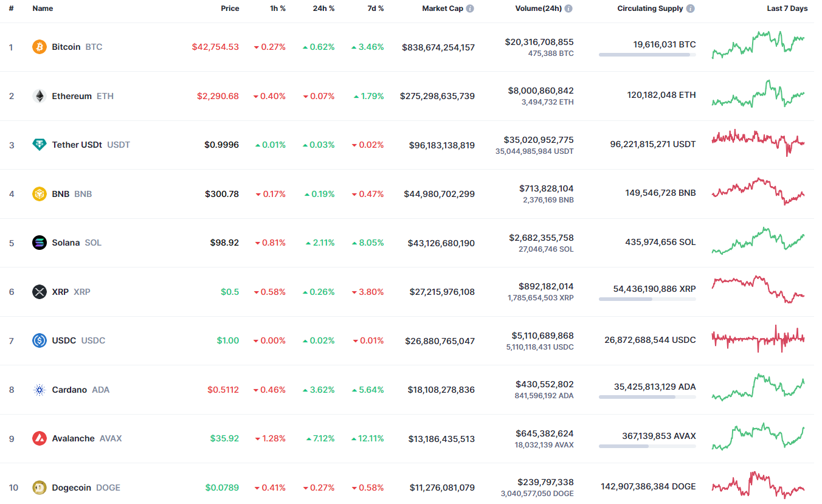Click the Volume(24h) info icon
The image size is (822, 504).
568,9
